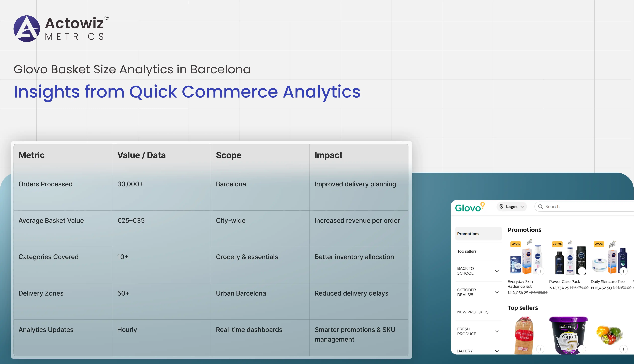Viewport: 634px width, 364px height.
Task: Click the Actowiz Metrics logo
Action: tap(61, 28)
